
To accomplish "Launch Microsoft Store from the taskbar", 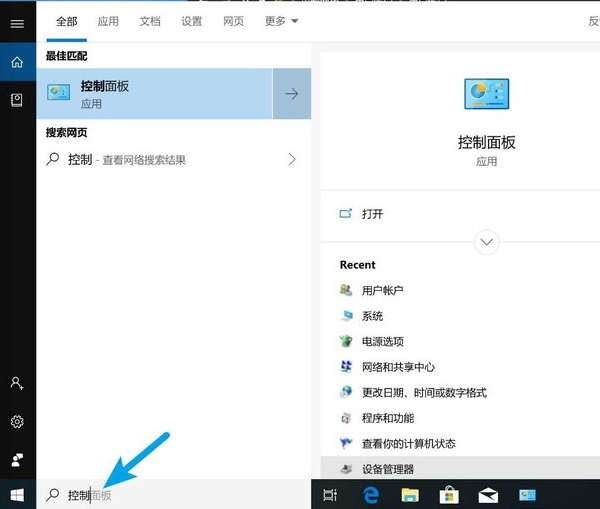I will pos(448,495).
